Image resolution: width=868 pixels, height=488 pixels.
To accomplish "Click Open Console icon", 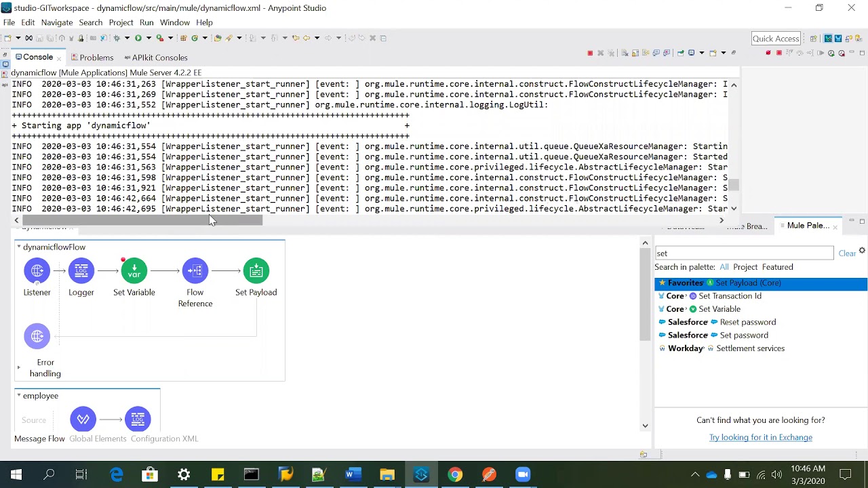I will click(713, 53).
